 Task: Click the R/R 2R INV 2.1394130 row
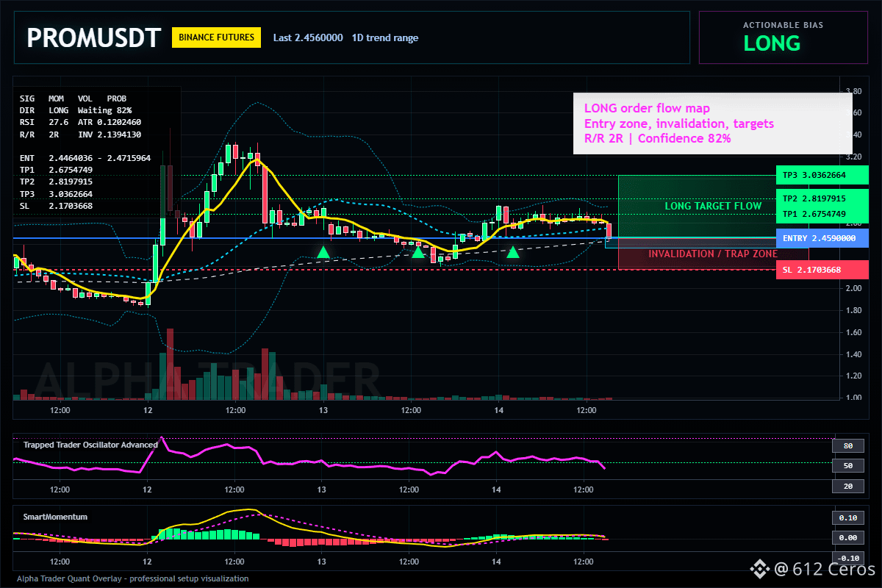point(80,135)
